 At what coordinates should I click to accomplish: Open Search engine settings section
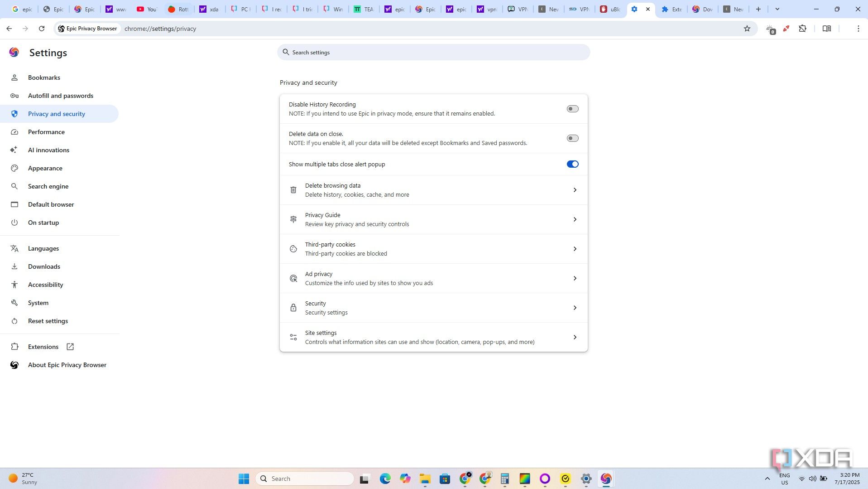pyautogui.click(x=59, y=186)
